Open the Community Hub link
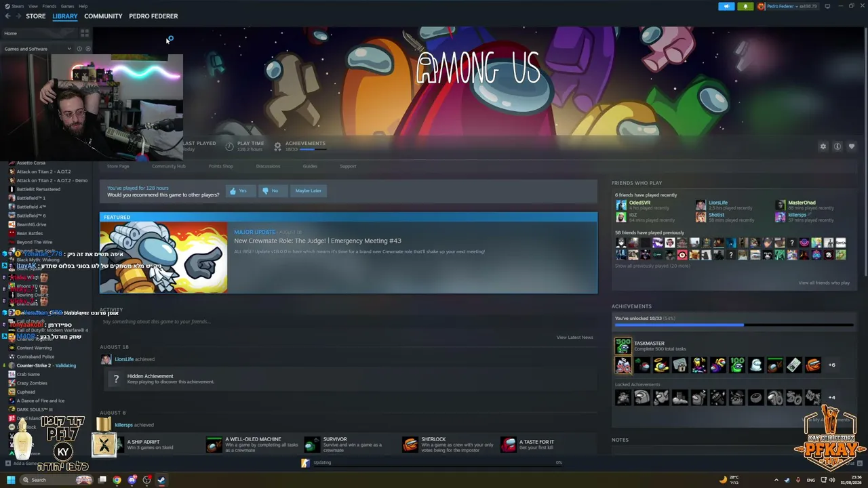This screenshot has height=488, width=868. pos(169,166)
